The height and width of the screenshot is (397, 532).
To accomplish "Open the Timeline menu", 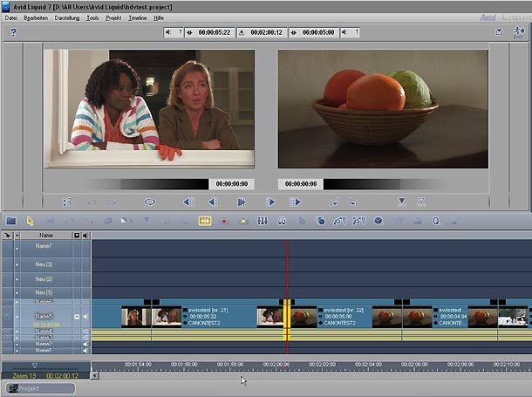I will tap(139, 17).
